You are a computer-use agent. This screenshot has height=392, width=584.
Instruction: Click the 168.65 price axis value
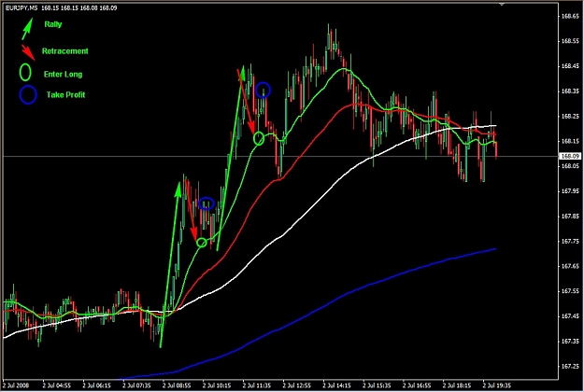(570, 16)
